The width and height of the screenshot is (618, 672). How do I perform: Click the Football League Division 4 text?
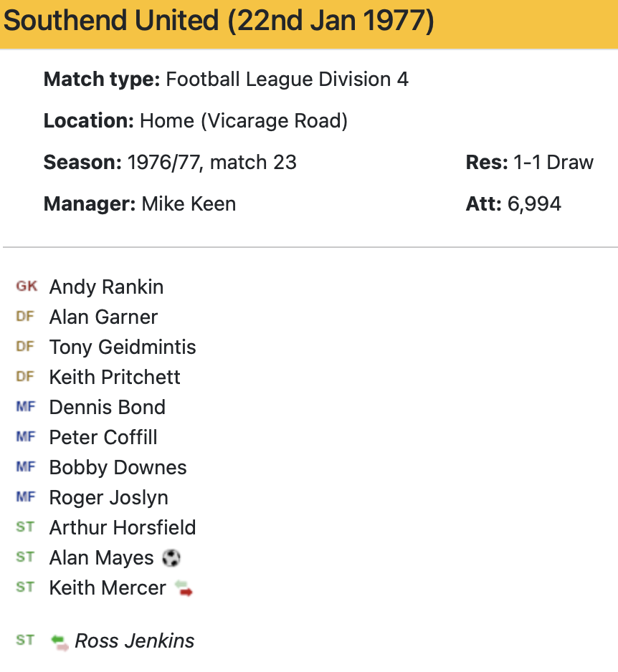pyautogui.click(x=287, y=79)
